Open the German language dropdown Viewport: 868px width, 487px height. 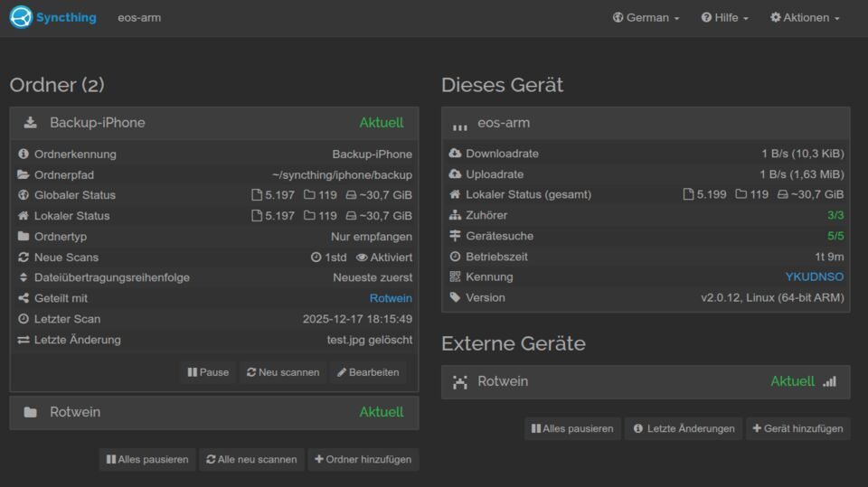646,18
